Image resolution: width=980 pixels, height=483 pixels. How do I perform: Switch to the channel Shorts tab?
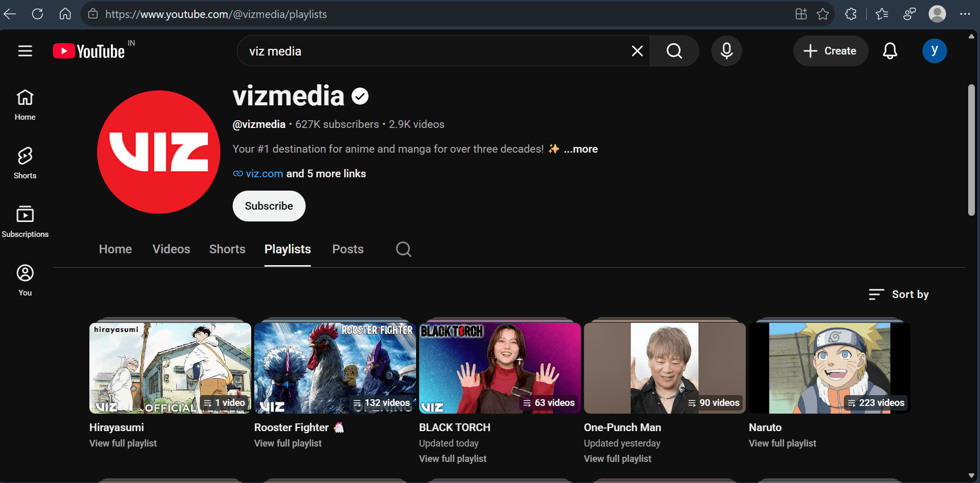coord(228,249)
